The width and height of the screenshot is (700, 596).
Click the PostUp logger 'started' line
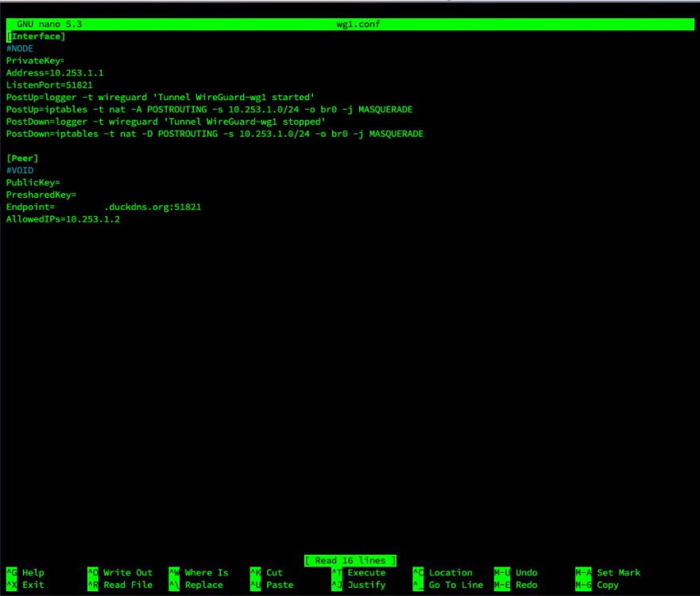(x=160, y=97)
